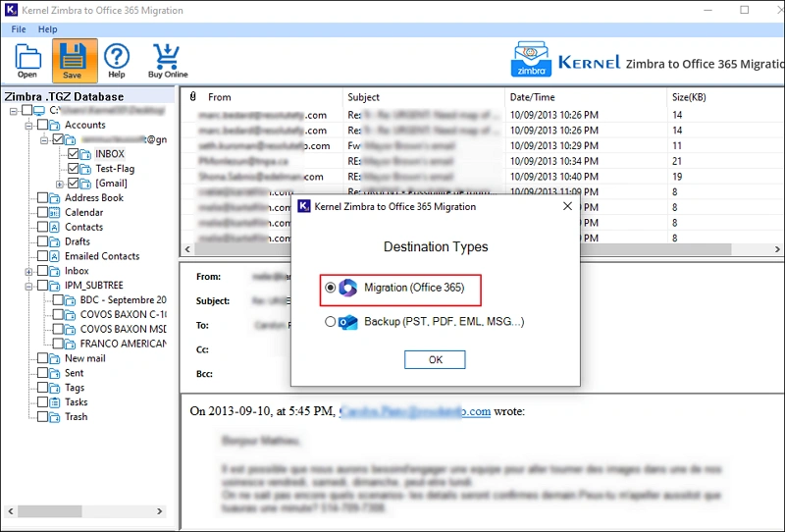Select the BDC - Septembre folder
Image resolution: width=785 pixels, height=532 pixels.
124,299
